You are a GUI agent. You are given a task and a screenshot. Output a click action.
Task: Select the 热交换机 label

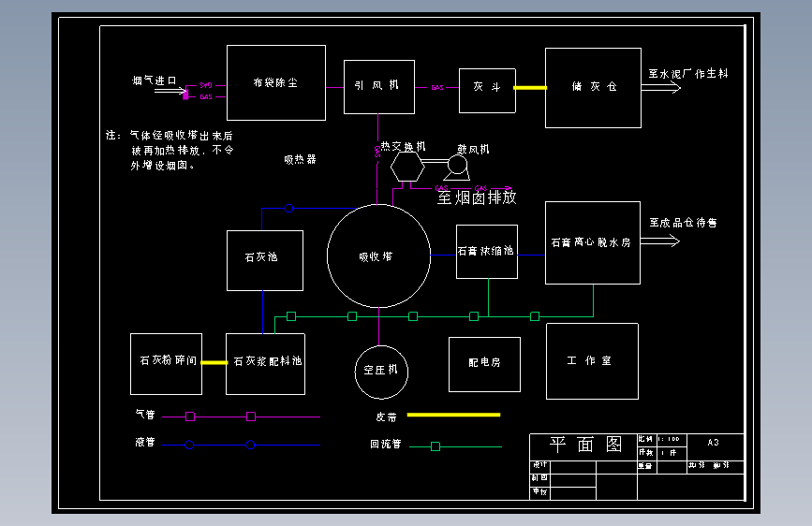point(403,147)
